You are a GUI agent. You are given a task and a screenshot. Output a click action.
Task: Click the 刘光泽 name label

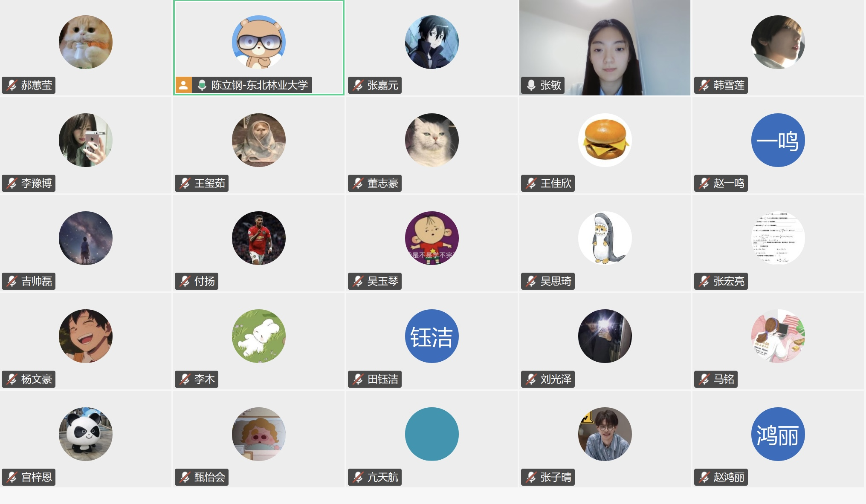pos(556,379)
